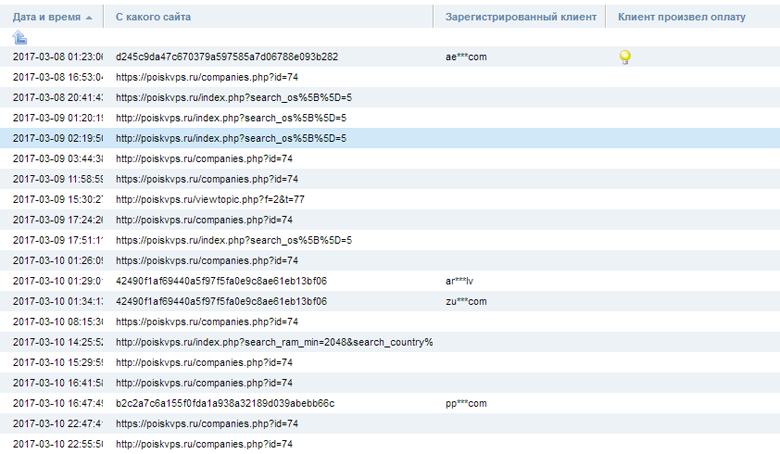Select the client cell pp***com
Image resolution: width=780 pixels, height=454 pixels.
click(466, 403)
